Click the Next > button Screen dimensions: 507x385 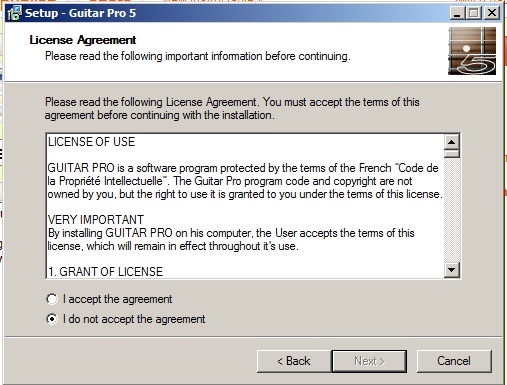coord(369,361)
